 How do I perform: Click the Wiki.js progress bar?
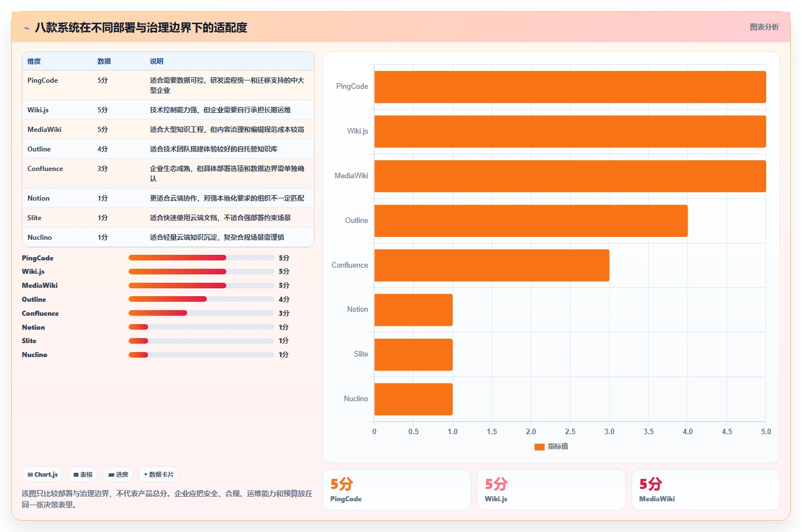click(x=201, y=272)
